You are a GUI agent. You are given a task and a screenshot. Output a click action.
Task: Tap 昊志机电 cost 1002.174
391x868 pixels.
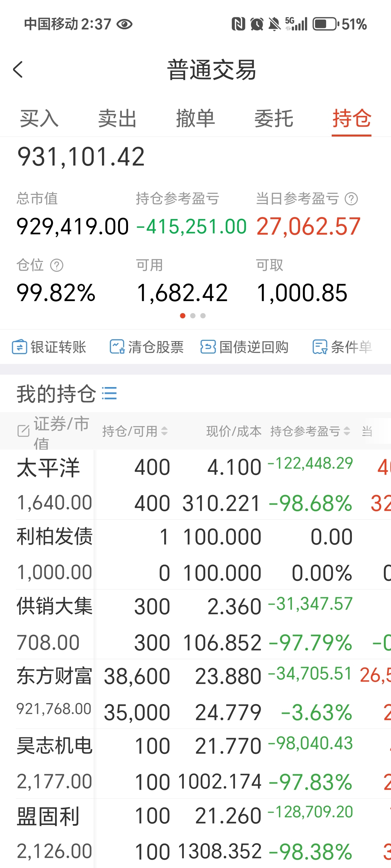(220, 781)
